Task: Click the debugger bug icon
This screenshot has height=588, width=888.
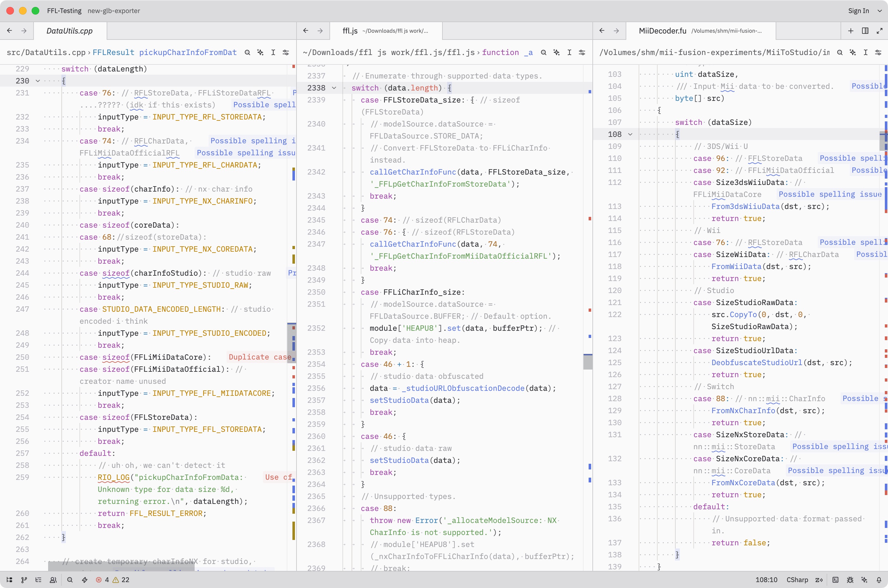Action: [x=850, y=580]
